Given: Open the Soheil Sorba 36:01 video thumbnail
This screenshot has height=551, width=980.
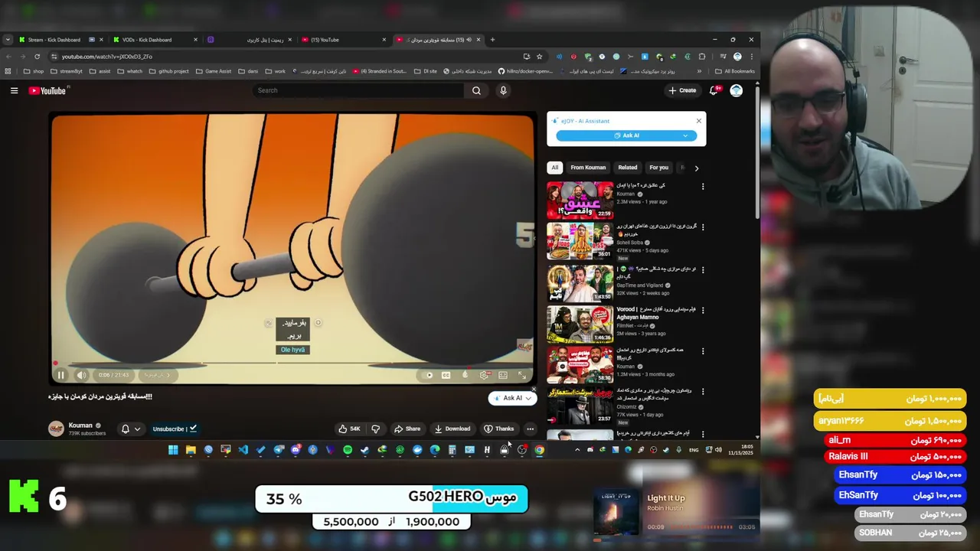Looking at the screenshot, I should click(580, 242).
